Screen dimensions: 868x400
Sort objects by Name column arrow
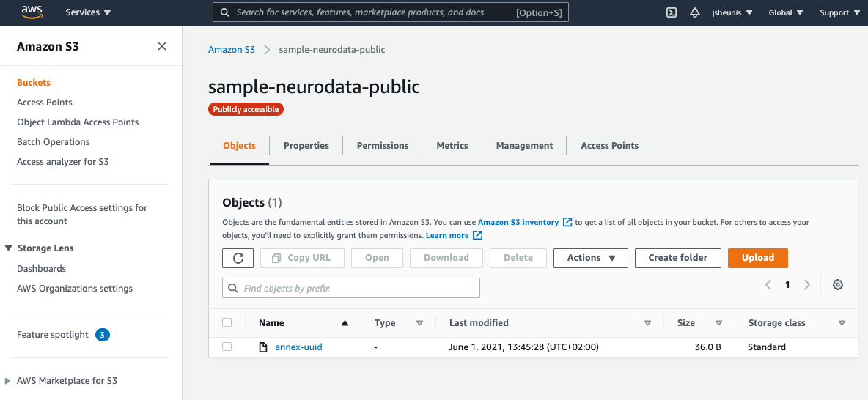(x=345, y=323)
